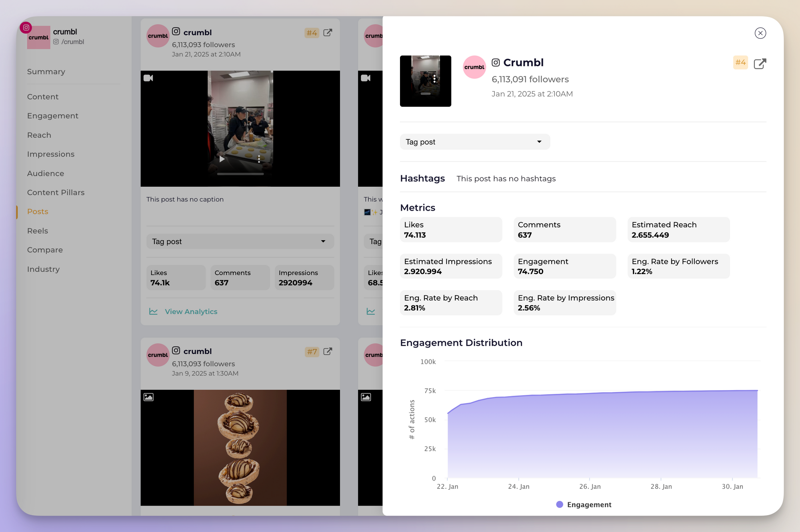Open Content Pillars in the sidebar
This screenshot has height=532, width=800.
(56, 193)
